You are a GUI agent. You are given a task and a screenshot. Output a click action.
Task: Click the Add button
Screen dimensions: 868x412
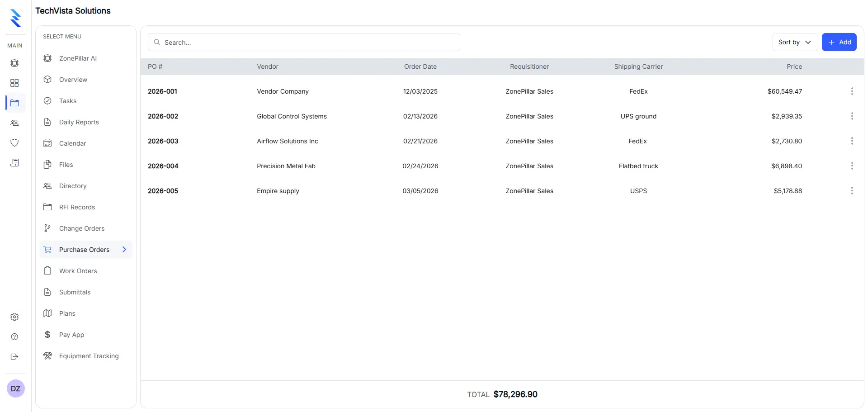[840, 42]
